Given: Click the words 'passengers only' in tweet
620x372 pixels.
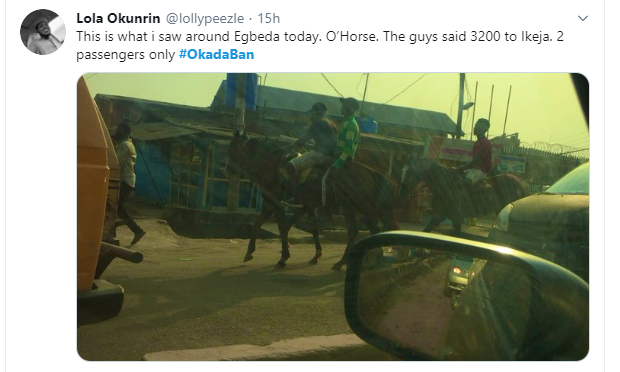Looking at the screenshot, I should click(125, 54).
